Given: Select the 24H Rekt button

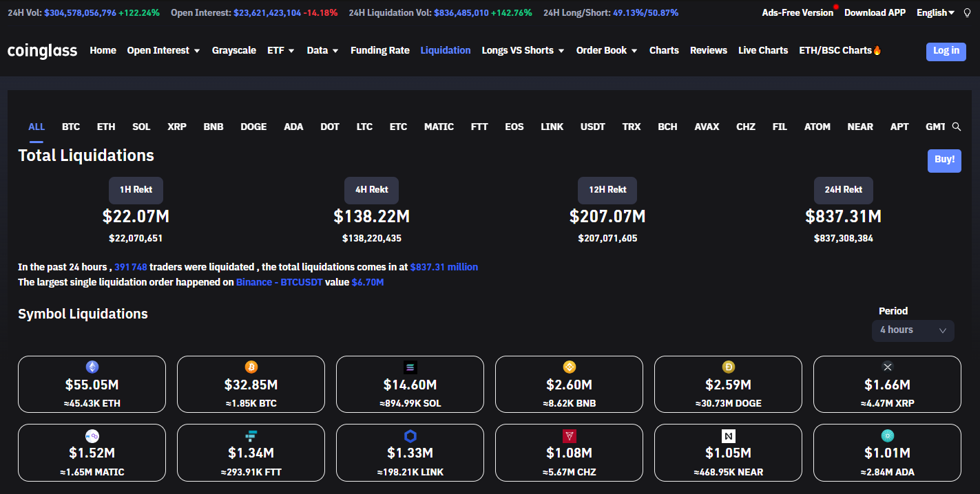Looking at the screenshot, I should click(844, 190).
